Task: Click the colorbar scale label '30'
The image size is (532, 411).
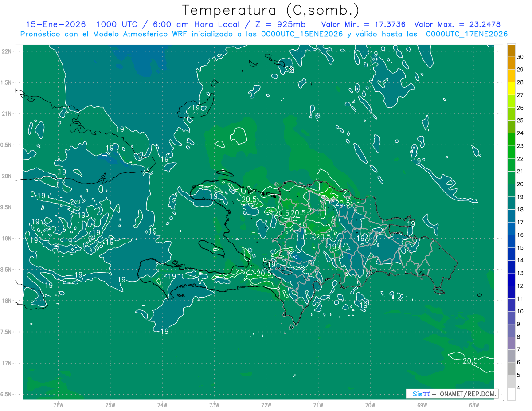Action: click(520, 56)
